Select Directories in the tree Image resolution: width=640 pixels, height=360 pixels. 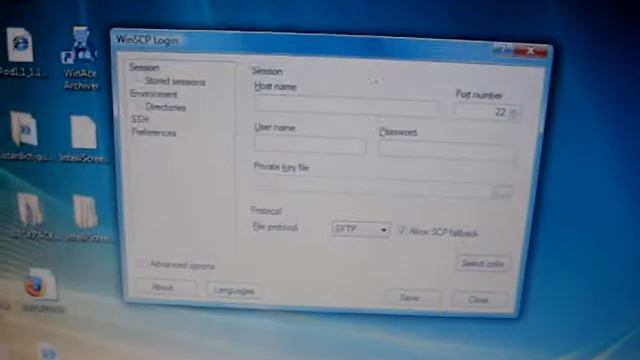166,107
